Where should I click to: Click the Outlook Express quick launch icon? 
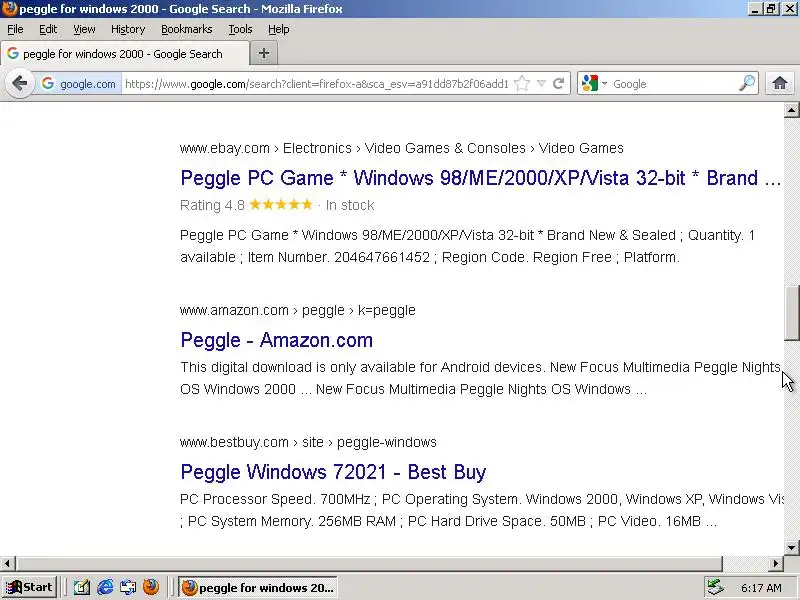click(128, 588)
